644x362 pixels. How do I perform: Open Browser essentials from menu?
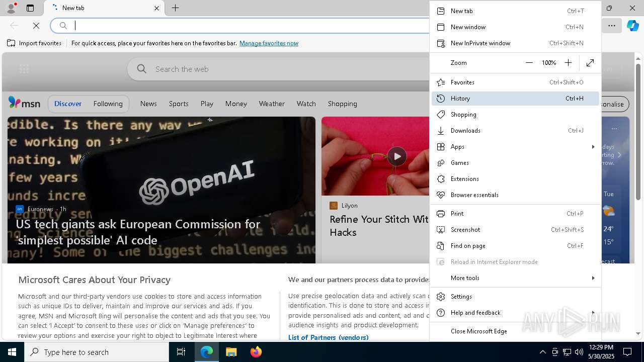(515, 195)
